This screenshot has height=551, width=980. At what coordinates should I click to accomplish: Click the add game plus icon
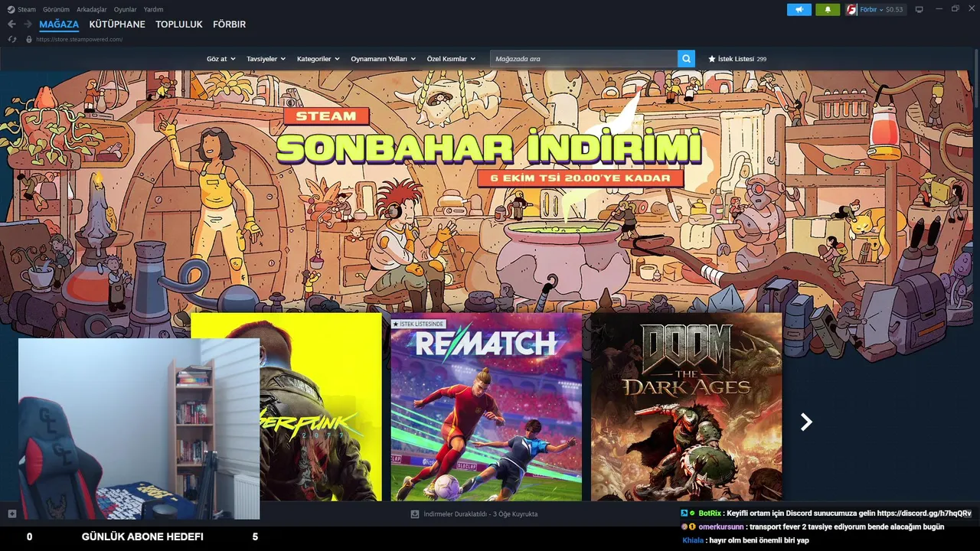point(11,514)
